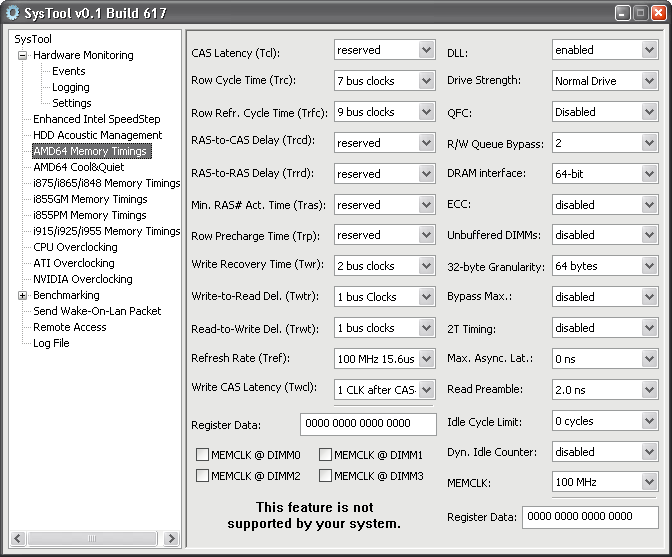The image size is (672, 557).
Task: Open the Refresh Rate (Tref) dropdown
Action: coord(426,358)
